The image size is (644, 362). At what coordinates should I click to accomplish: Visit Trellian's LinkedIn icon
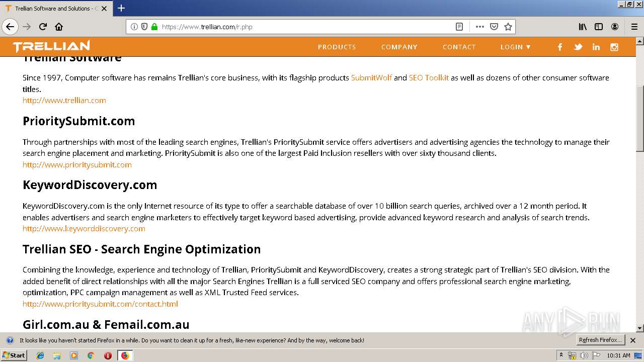point(596,47)
